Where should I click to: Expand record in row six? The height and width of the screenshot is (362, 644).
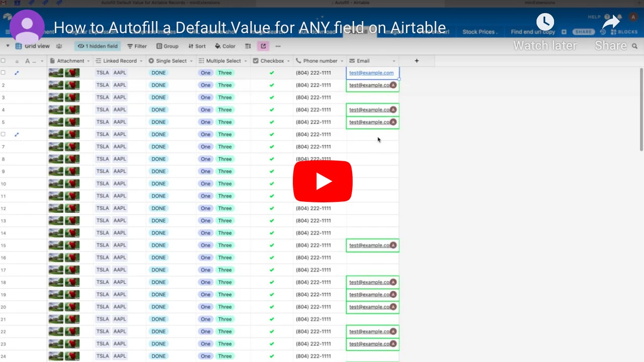(17, 135)
